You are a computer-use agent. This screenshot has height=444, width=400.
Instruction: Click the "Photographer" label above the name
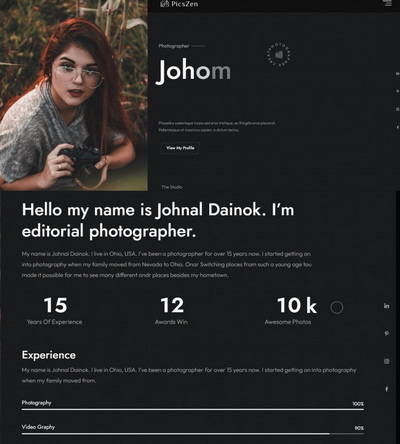[x=174, y=46]
